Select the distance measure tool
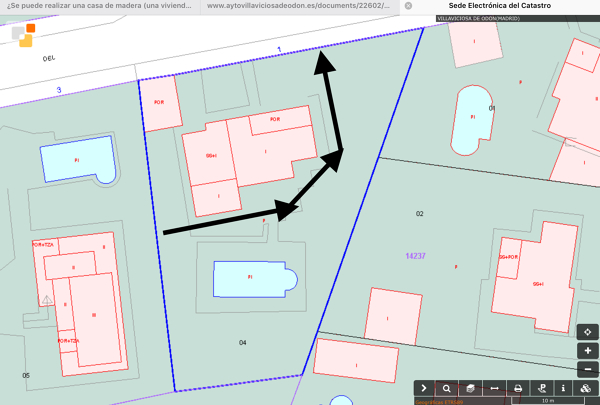 tap(494, 388)
